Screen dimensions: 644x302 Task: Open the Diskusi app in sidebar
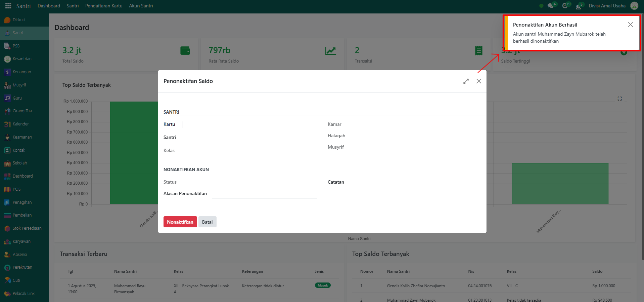[19, 20]
